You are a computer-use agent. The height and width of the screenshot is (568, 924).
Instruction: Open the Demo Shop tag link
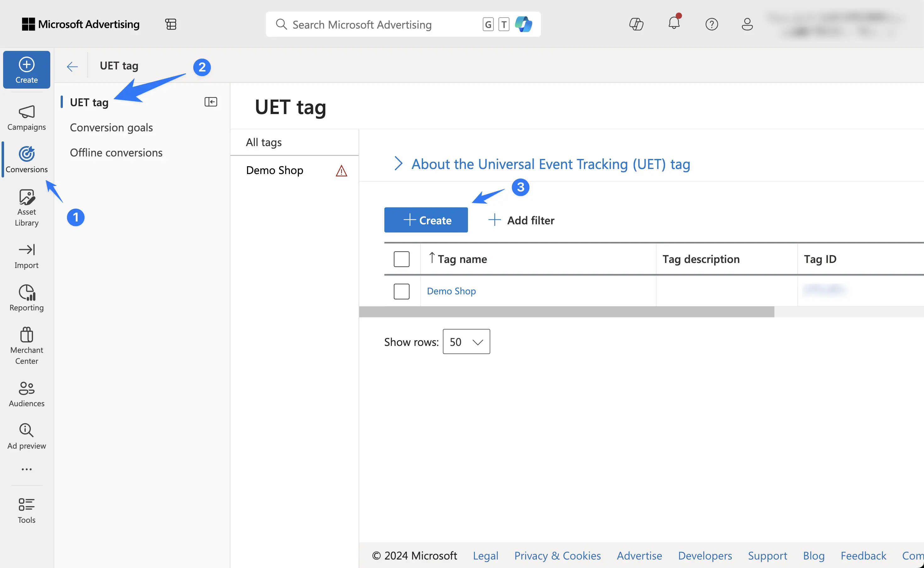click(x=451, y=291)
